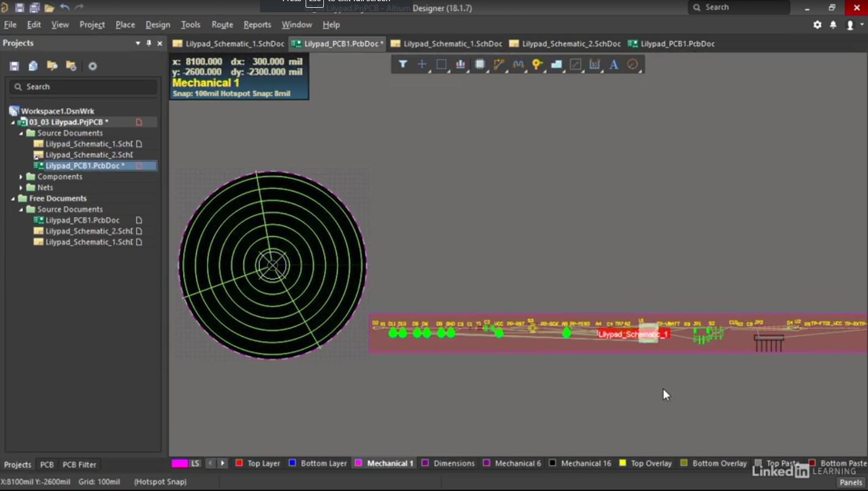The height and width of the screenshot is (491, 868).
Task: Select the Place Polygon Plane tool
Action: pos(556,64)
